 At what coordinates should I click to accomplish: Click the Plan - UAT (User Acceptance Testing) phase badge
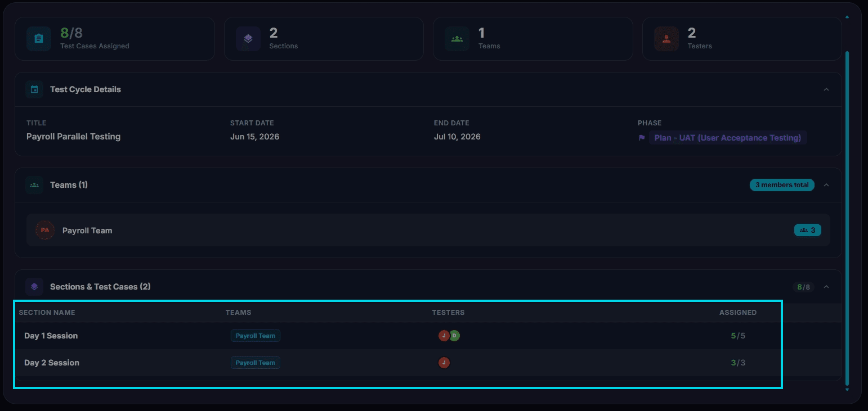pos(728,138)
